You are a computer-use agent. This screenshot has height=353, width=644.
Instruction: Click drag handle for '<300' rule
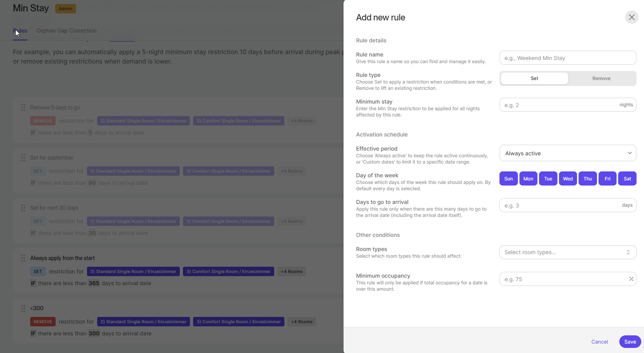(x=23, y=308)
